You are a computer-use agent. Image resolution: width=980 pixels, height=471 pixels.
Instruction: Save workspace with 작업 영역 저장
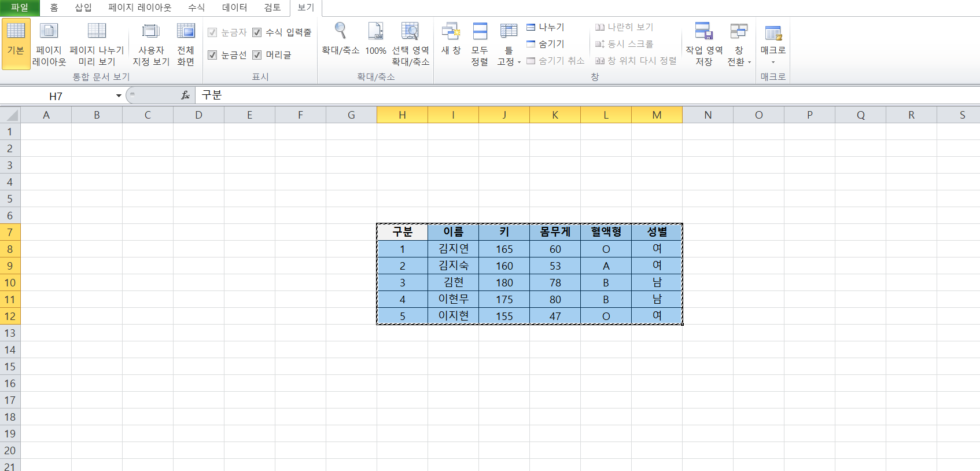(704, 44)
